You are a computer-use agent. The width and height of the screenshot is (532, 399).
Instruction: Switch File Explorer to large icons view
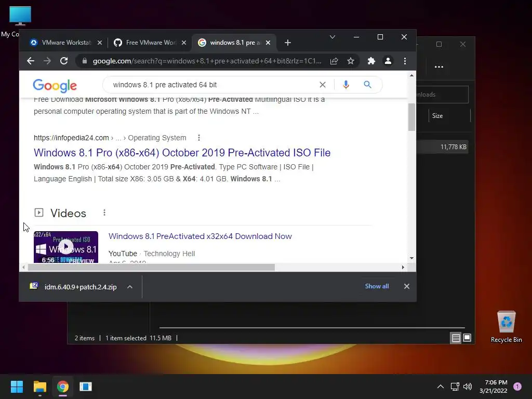click(467, 338)
